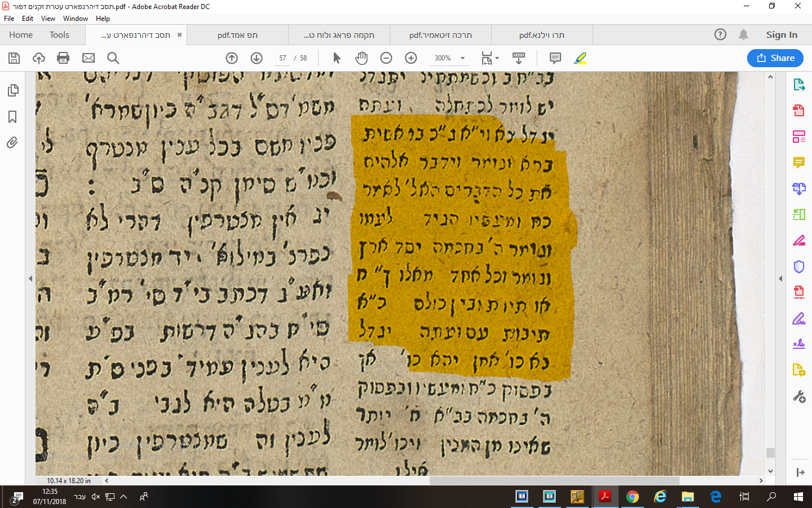Select the Highlight text tool

[x=580, y=58]
